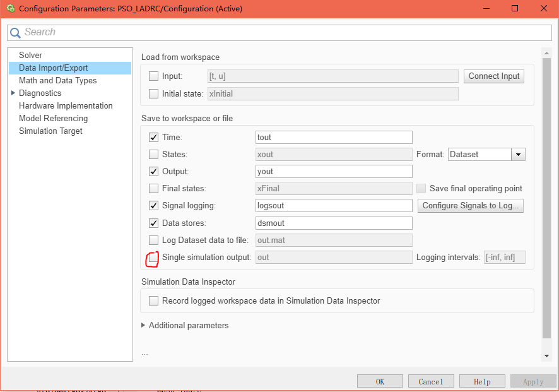Click the Save to workspace or file heading
Screen dimensions: 559x392
pyautogui.click(x=187, y=119)
